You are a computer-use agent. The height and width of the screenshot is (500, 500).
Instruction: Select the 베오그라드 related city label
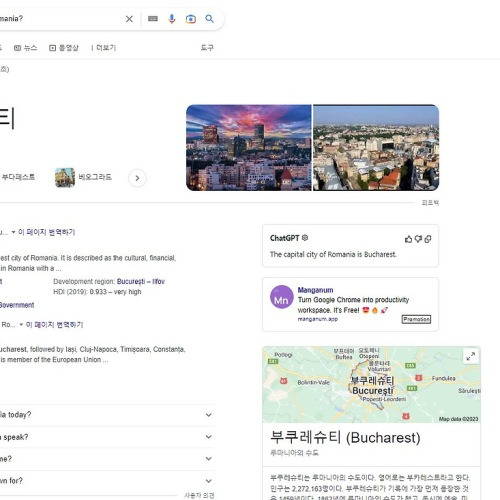[95, 177]
